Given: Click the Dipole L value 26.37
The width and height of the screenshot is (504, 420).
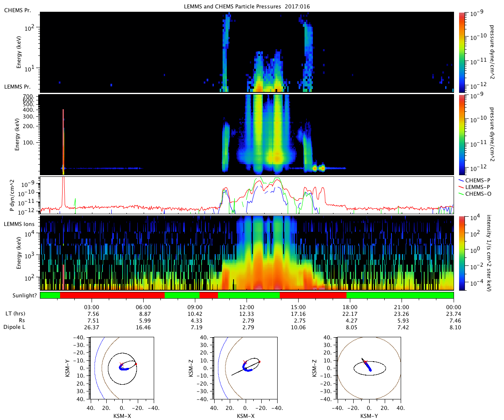Looking at the screenshot, I should 92,327.
